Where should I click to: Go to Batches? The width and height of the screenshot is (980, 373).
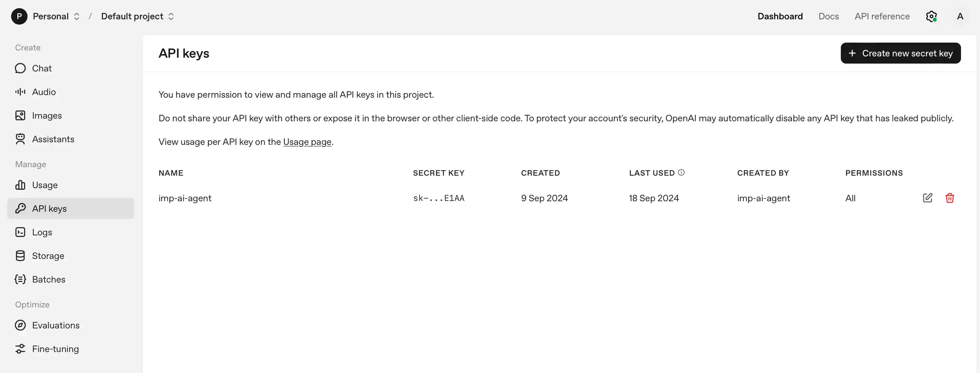[49, 279]
